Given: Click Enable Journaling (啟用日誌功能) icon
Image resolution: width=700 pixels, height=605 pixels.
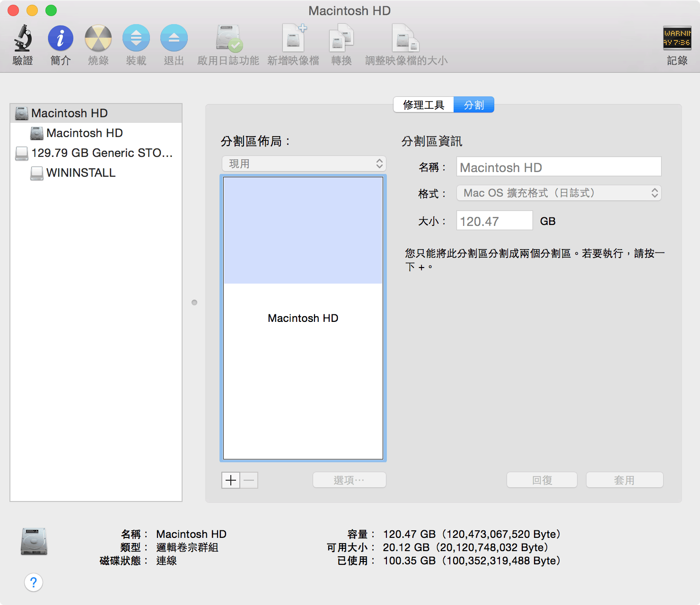Looking at the screenshot, I should [x=228, y=38].
